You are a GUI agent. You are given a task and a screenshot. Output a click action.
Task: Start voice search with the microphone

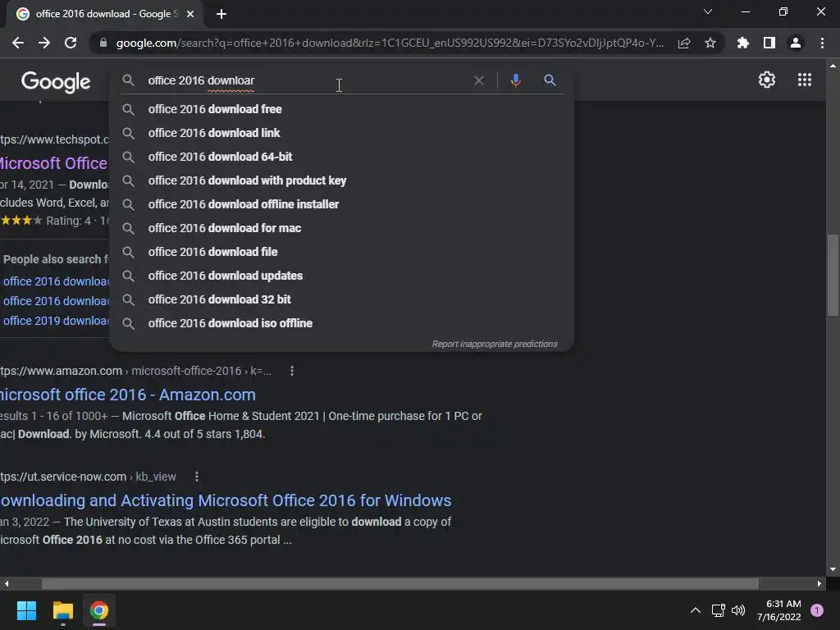[515, 80]
